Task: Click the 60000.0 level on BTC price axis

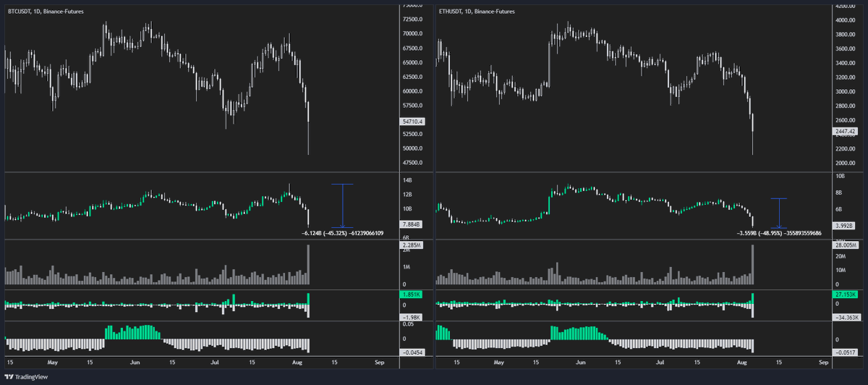Action: click(413, 91)
